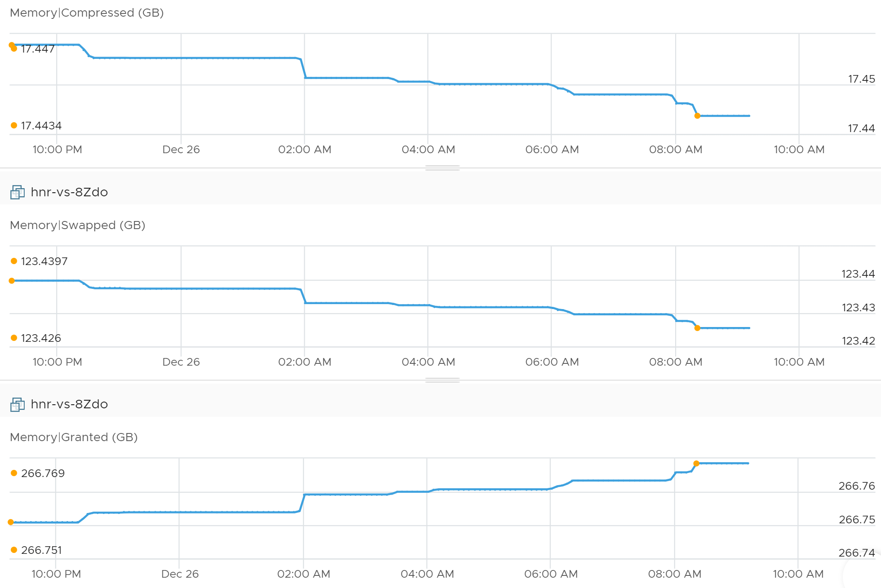The height and width of the screenshot is (588, 881).
Task: Click the 266.74 y-axis label
Action: (857, 553)
